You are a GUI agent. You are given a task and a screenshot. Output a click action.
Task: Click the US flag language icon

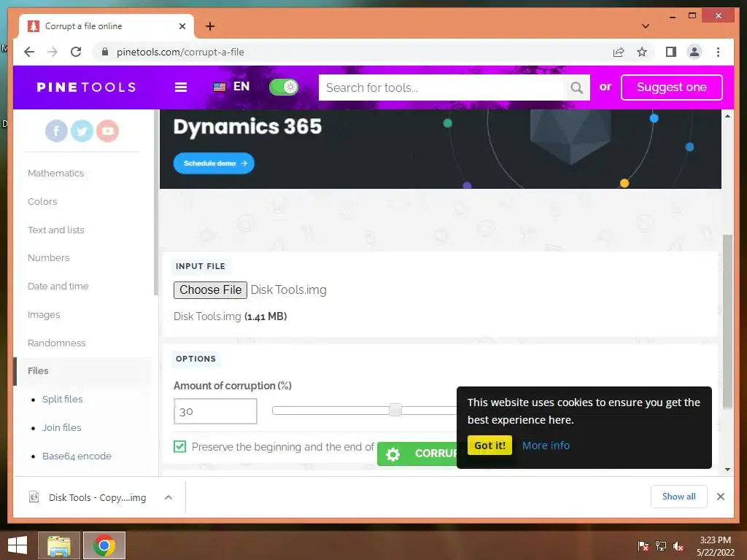[x=219, y=87]
